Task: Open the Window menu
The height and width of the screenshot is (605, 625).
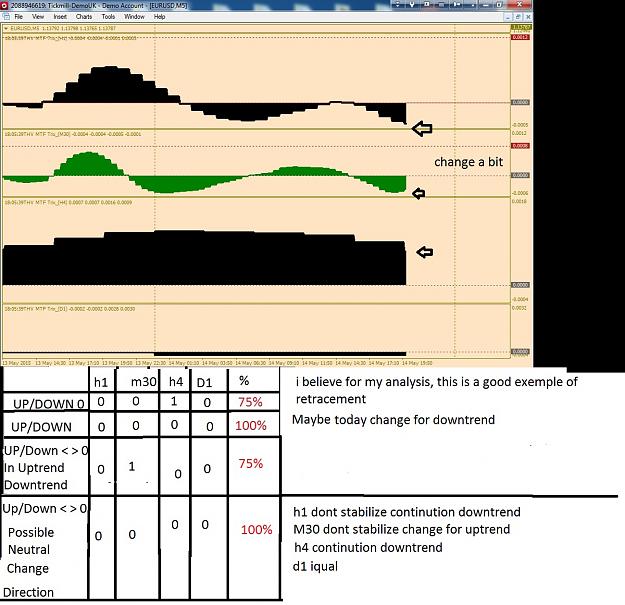Action: [134, 17]
